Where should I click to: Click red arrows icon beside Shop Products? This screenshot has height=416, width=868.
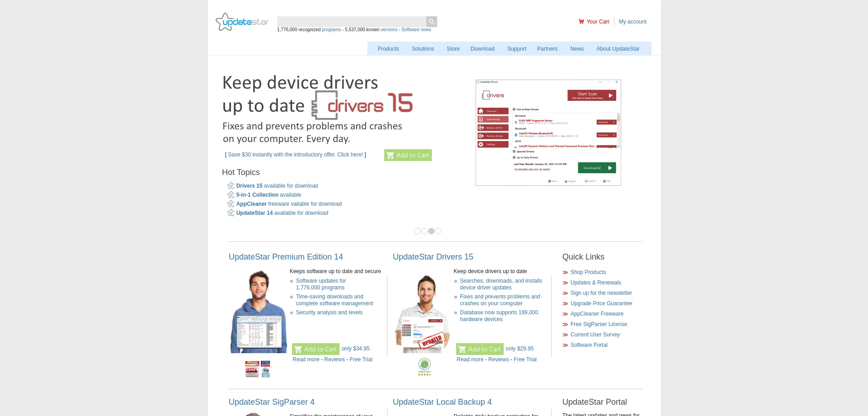click(x=565, y=272)
